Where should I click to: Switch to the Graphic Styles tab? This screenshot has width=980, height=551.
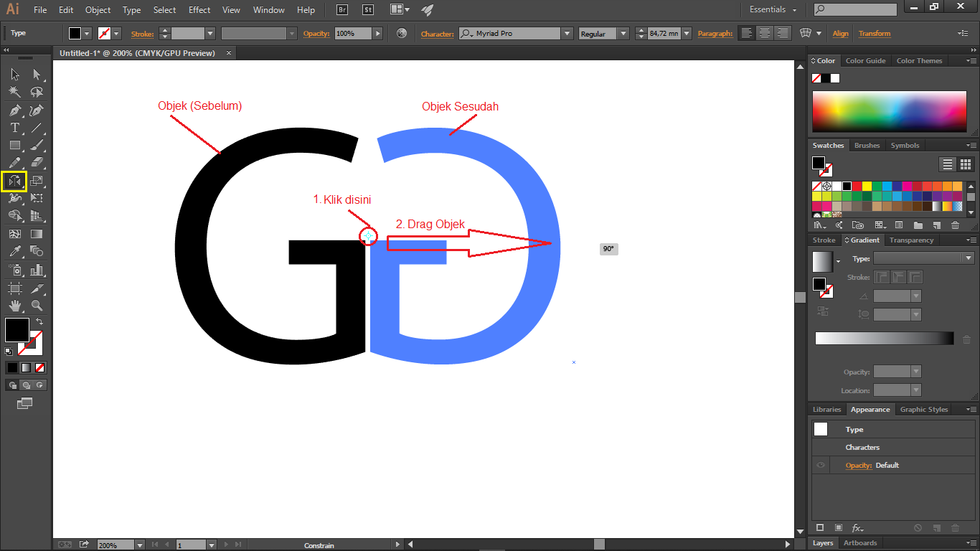coord(924,409)
